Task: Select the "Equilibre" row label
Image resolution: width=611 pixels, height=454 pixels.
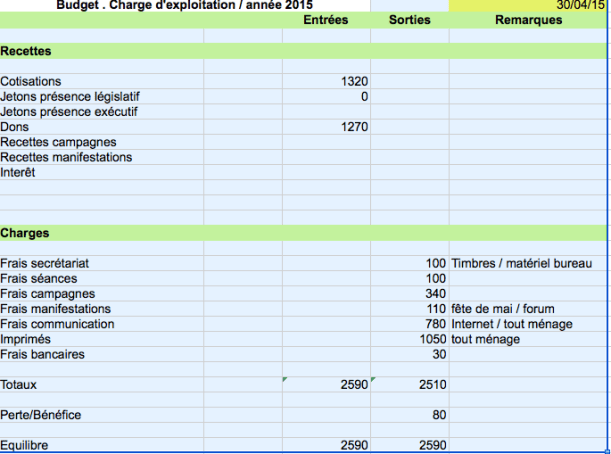Action: point(26,445)
